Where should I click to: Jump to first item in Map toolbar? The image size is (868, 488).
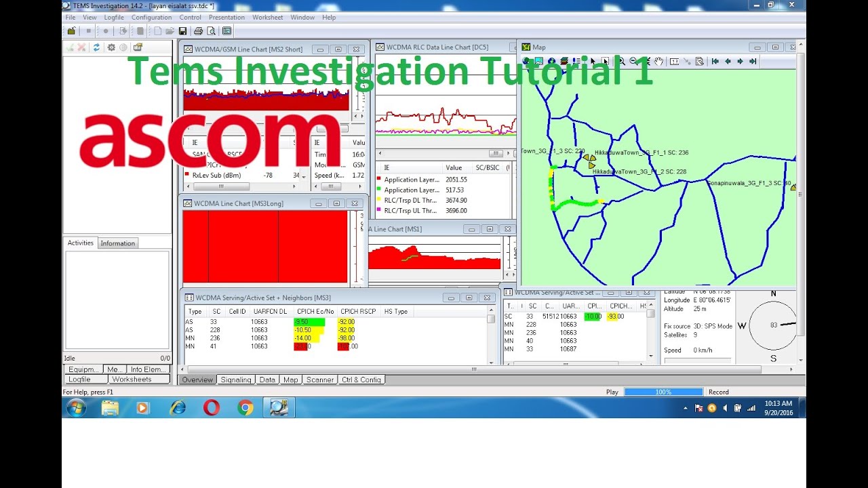715,61
